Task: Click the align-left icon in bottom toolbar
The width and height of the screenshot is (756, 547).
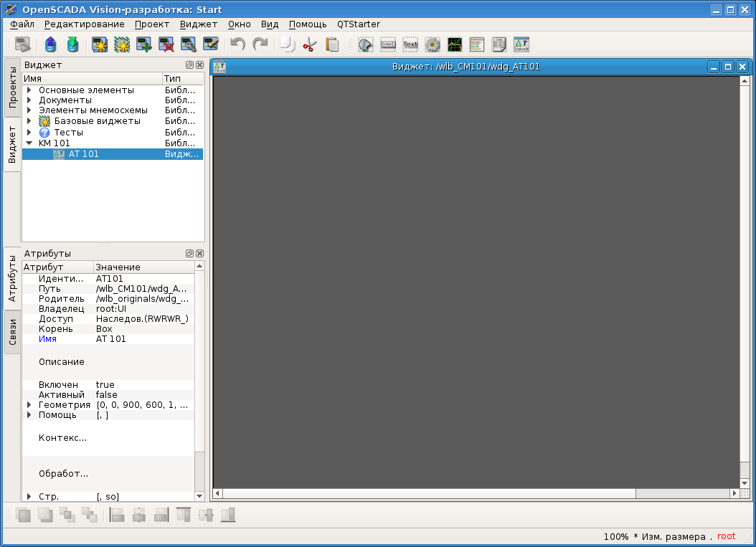Action: (117, 515)
